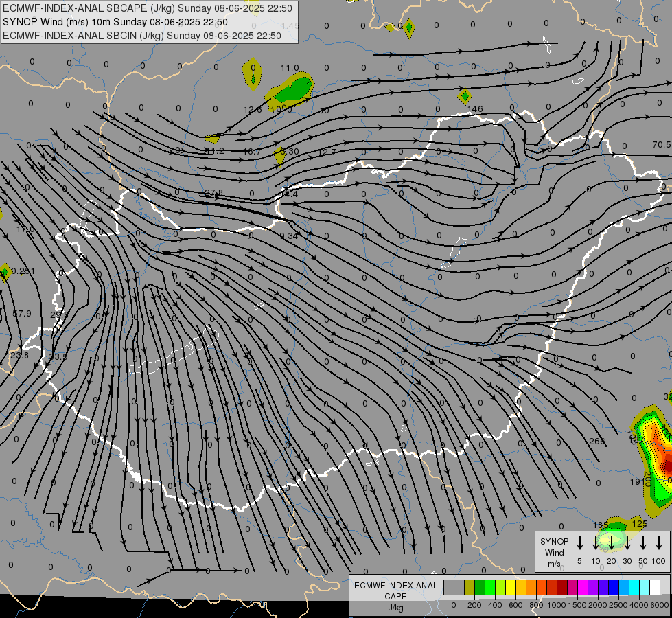This screenshot has width=672, height=618.
Task: Click the 1500 tick label on the CAPE scale
Action: pos(577,605)
